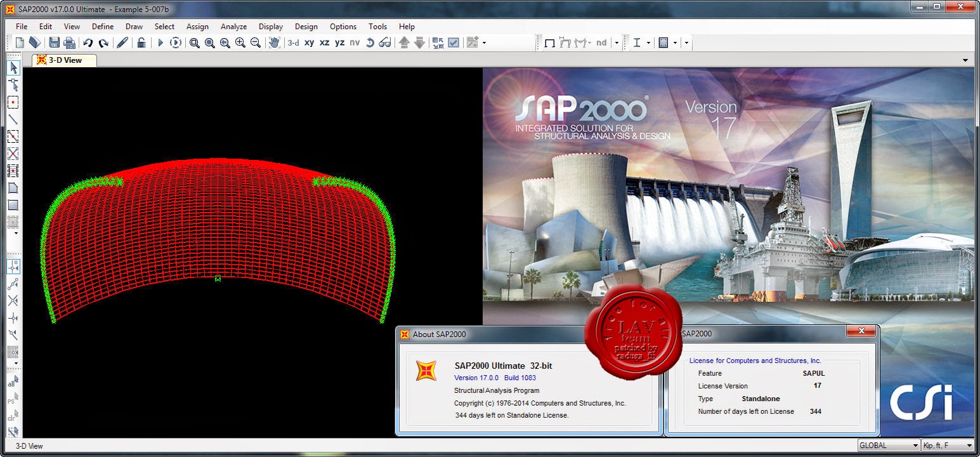Screen dimensions: 980x457
Task: Pick the Draw Special Joint tool
Action: [x=13, y=102]
